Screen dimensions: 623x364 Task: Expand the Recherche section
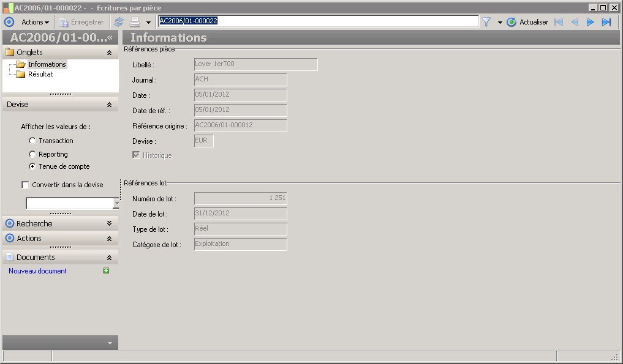[109, 223]
